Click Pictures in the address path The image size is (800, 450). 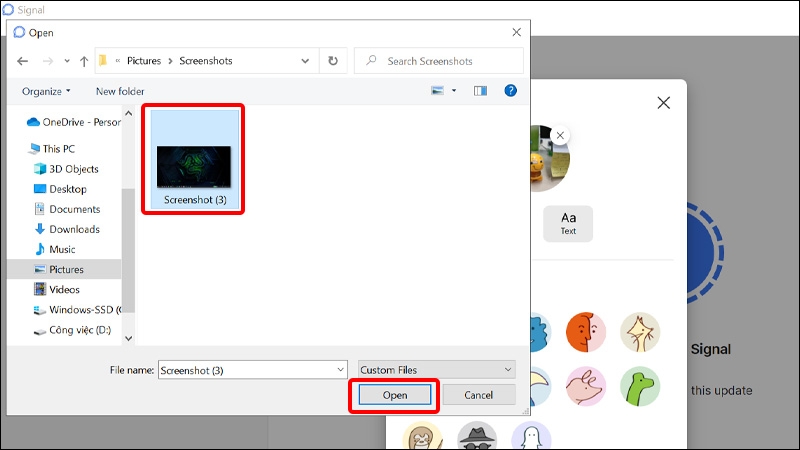tap(144, 61)
